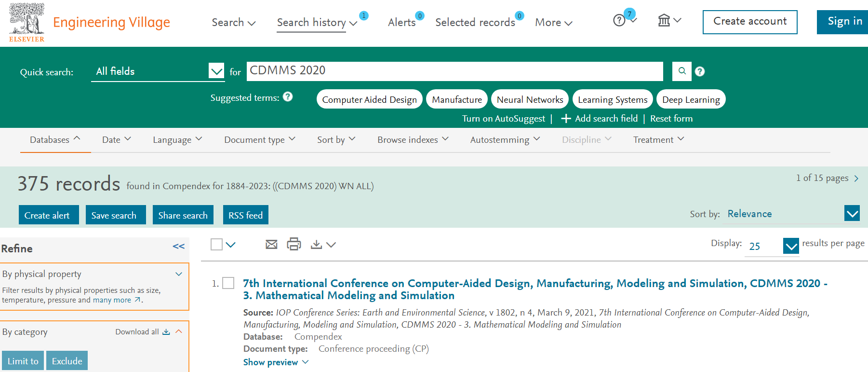Open the help question mark icon in header
This screenshot has width=868, height=372.
point(619,20)
